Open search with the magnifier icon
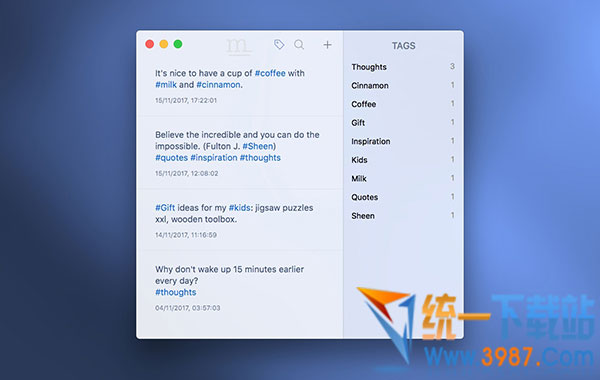 (x=299, y=45)
